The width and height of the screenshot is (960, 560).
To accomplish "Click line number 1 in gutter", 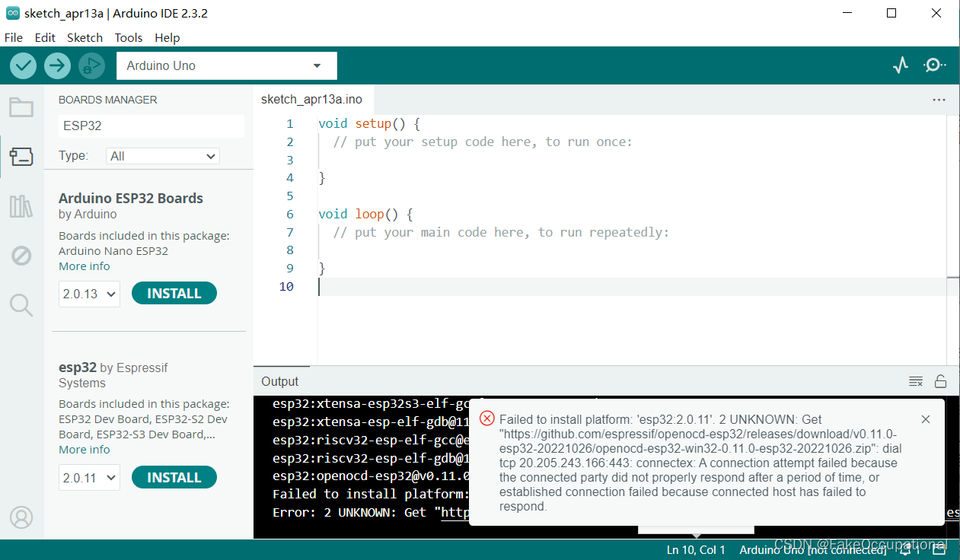I will coord(289,123).
